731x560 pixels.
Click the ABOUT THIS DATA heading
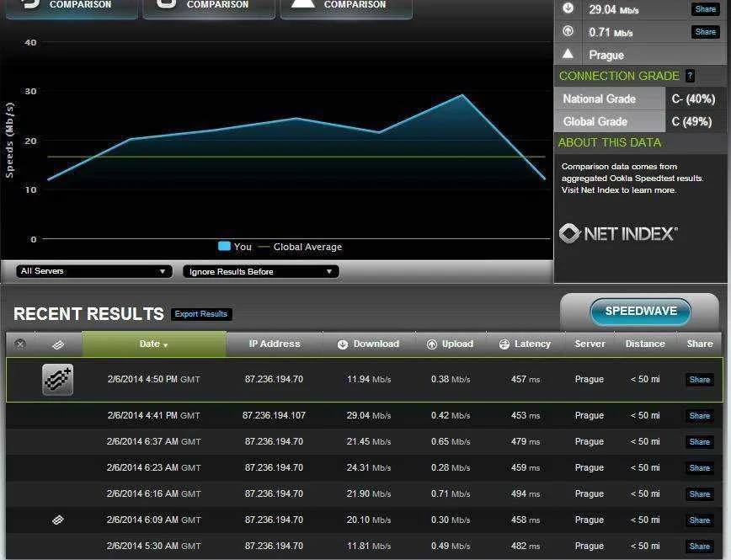point(610,142)
